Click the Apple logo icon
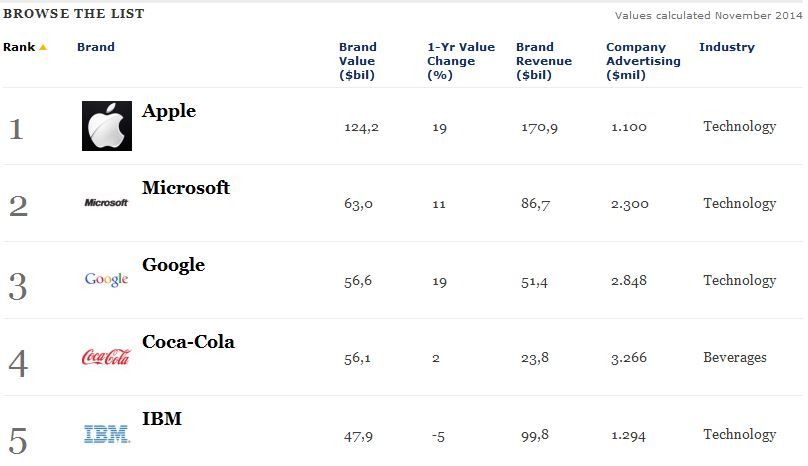808x466 pixels. tap(106, 127)
